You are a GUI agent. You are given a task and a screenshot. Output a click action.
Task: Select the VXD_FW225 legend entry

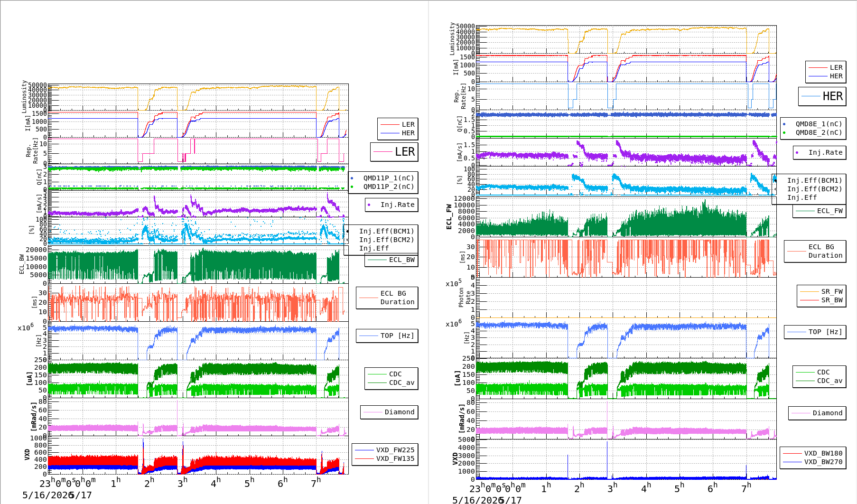(385, 450)
